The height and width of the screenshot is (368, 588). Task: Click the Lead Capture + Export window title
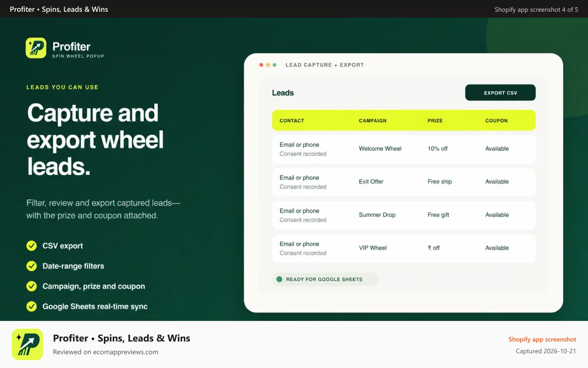click(325, 65)
